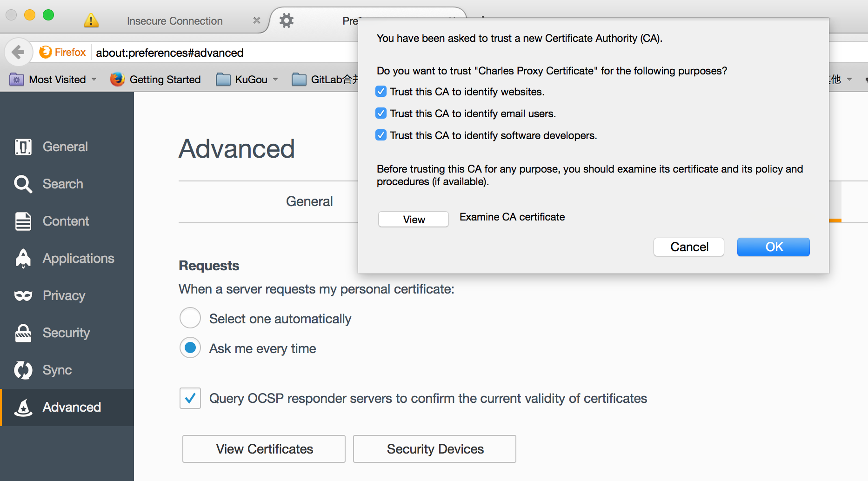Click the Firefox identity icon in address bar

[46, 52]
